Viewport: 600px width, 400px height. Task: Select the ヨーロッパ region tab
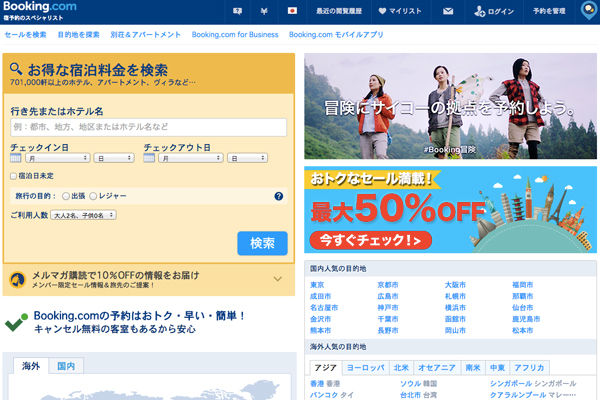pos(365,368)
